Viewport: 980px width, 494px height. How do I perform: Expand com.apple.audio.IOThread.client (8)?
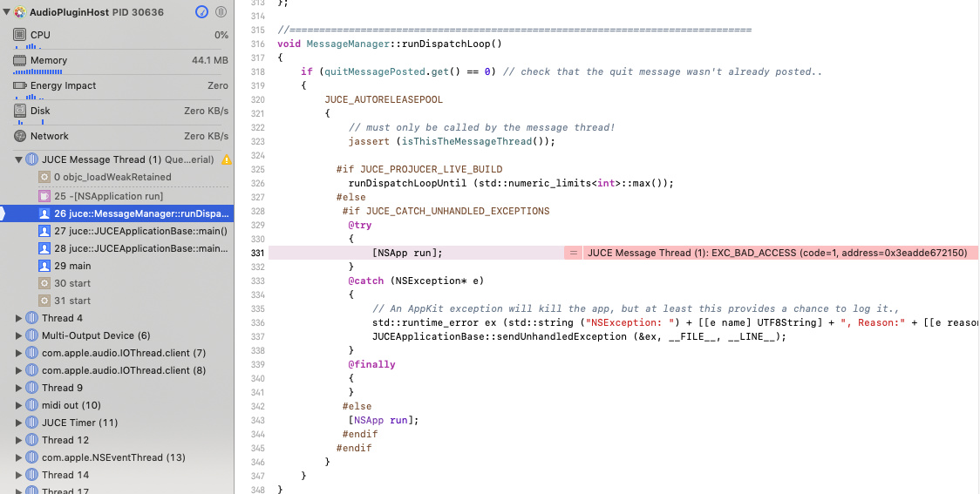click(x=19, y=370)
